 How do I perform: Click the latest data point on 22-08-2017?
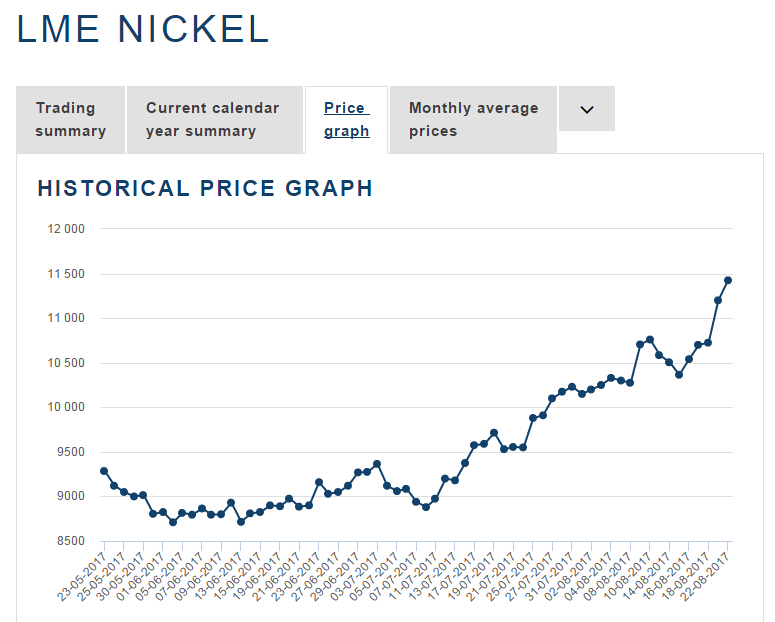[728, 280]
